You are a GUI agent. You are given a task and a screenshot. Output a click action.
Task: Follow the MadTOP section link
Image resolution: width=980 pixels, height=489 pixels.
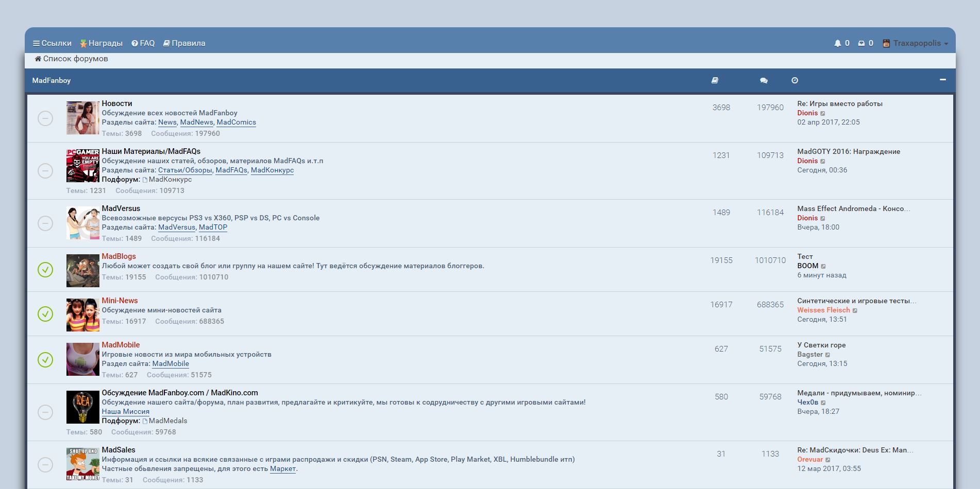point(213,228)
